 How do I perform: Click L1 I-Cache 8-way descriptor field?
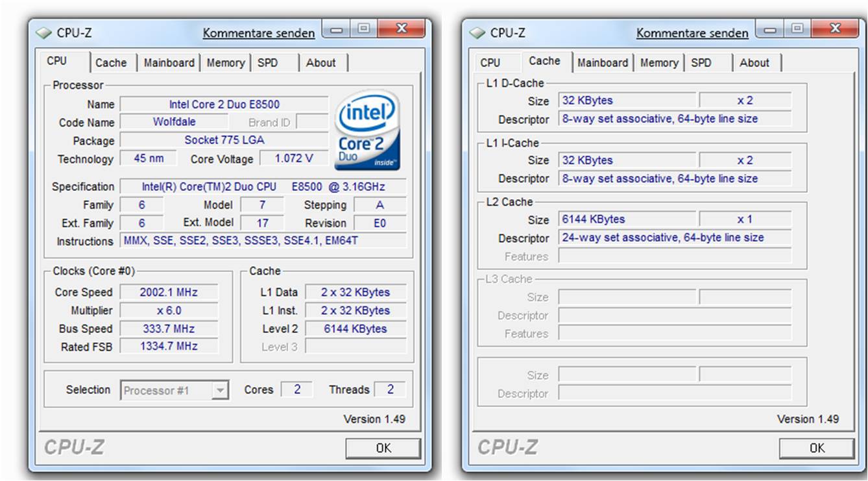pos(675,179)
